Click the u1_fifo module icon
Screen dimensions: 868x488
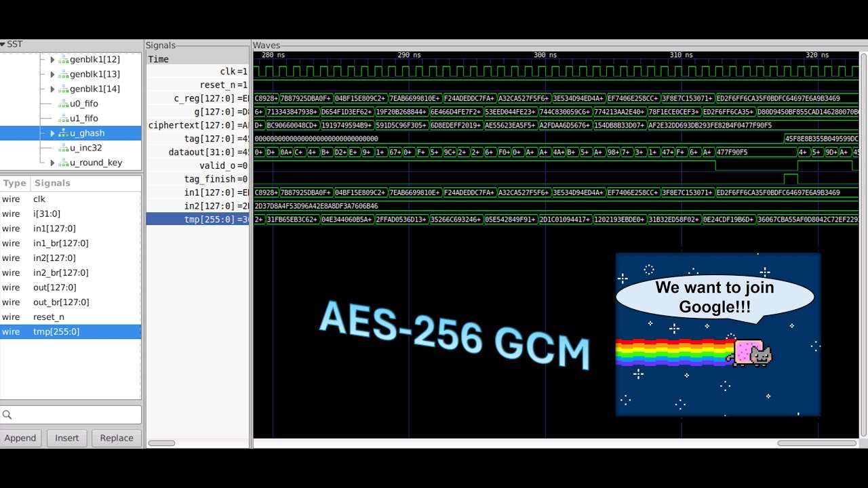pos(64,119)
